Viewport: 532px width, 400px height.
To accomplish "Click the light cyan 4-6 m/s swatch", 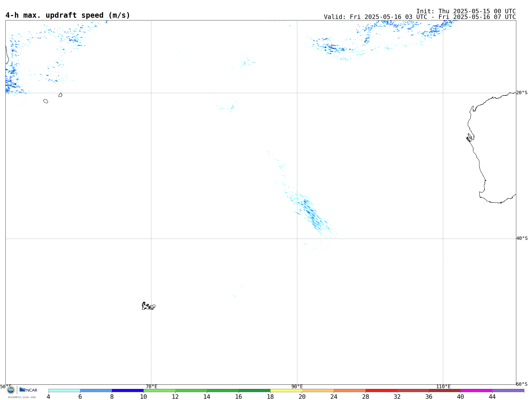I will click(x=64, y=391).
